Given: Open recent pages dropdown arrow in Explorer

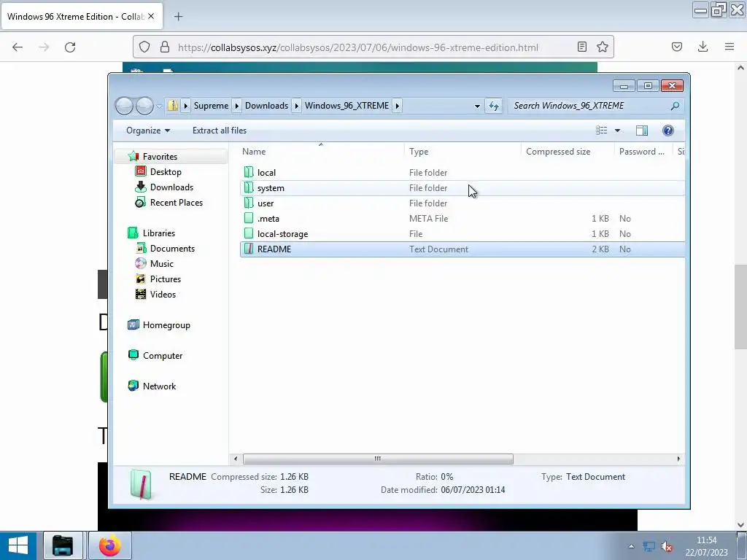Looking at the screenshot, I should 160,106.
